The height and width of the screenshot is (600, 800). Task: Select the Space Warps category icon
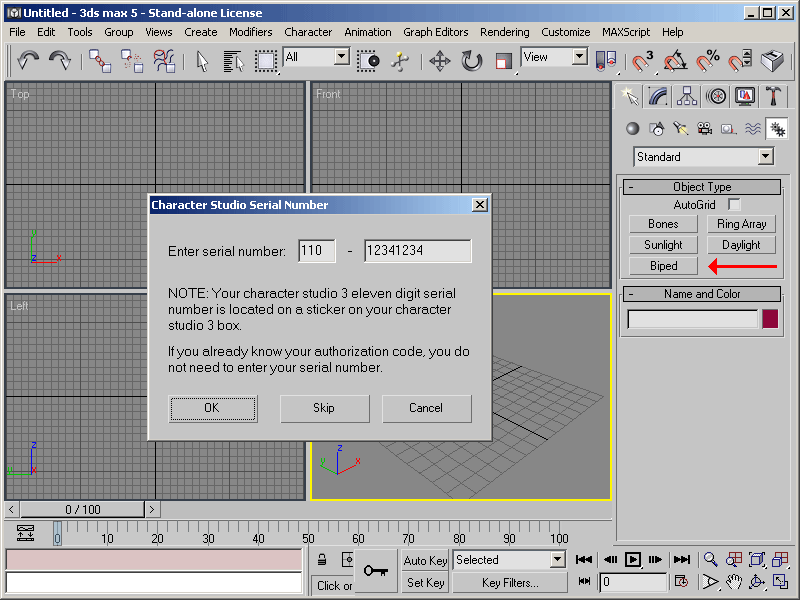[753, 129]
